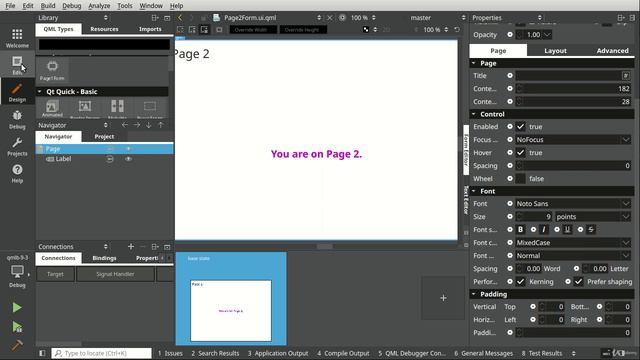Toggle bold font style
Image resolution: width=640 pixels, height=360 pixels.
(520, 229)
